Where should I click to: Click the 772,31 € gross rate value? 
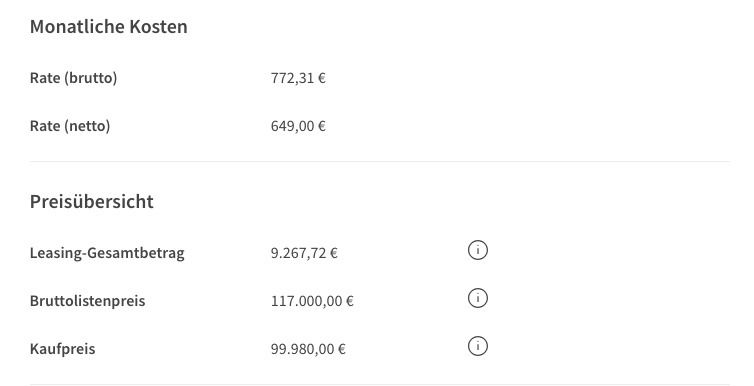tap(298, 78)
